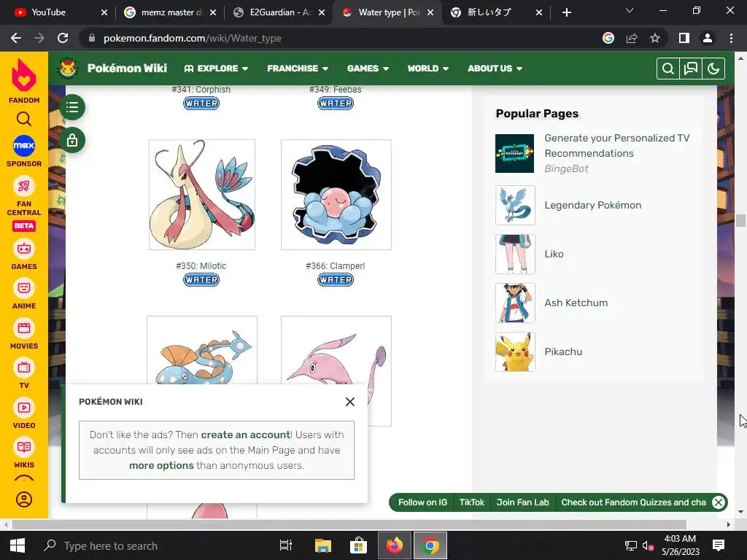Screen dimensions: 747x560
Task: Open the create an account link
Action: click(245, 435)
